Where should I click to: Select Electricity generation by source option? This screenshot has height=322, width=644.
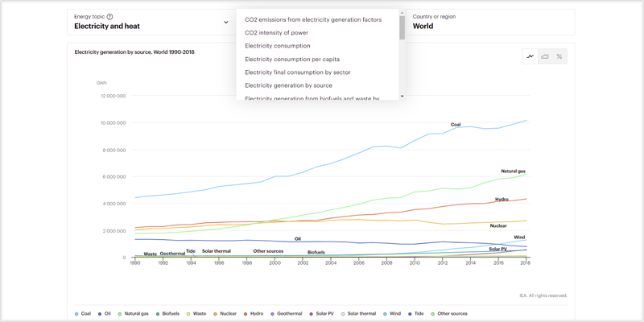(x=288, y=85)
